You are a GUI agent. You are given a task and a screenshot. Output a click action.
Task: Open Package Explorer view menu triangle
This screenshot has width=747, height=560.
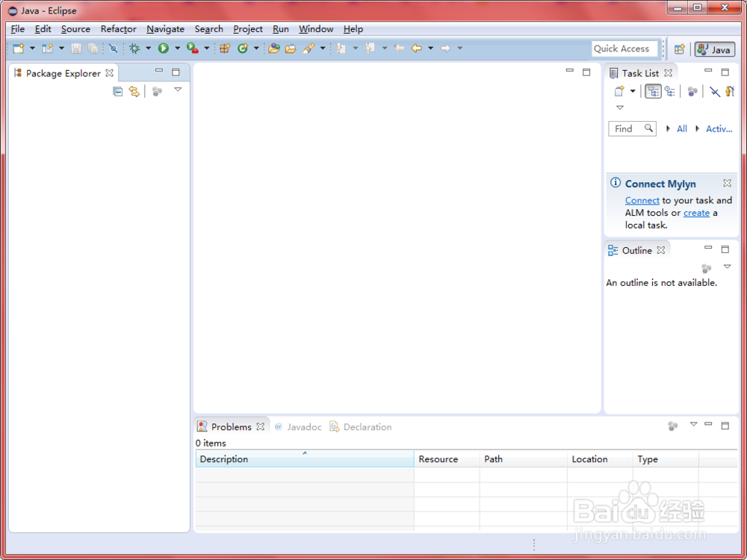coord(178,90)
